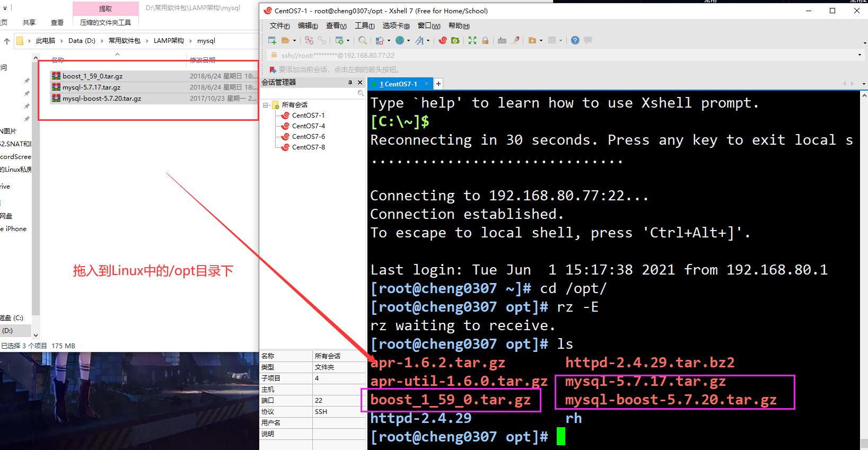Screen dimensions: 868x450
Task: Select CentOS7-8 in session tree
Action: click(x=309, y=147)
